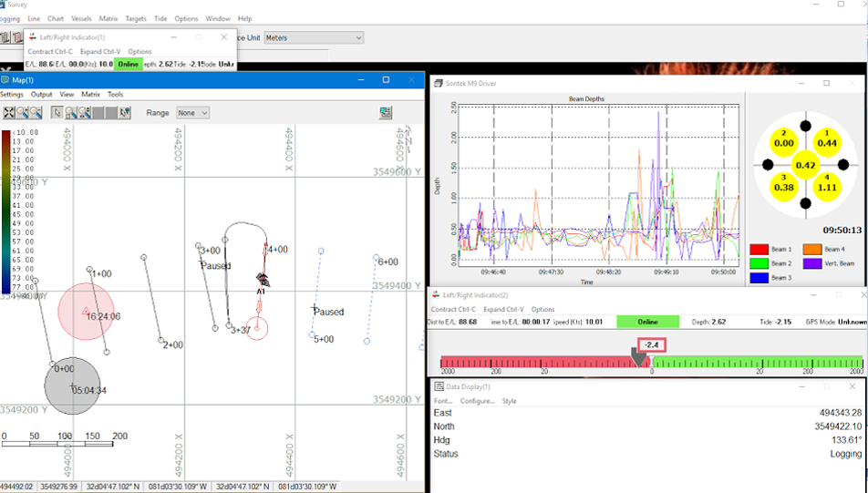Image resolution: width=868 pixels, height=493 pixels.
Task: Click the Beam 2 green legend swatch
Action: (x=759, y=263)
